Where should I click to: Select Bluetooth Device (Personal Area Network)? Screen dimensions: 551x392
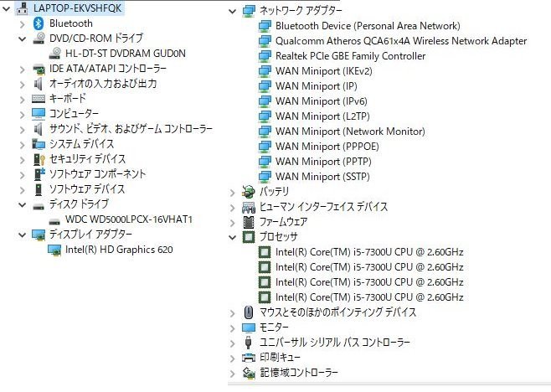[x=368, y=26]
